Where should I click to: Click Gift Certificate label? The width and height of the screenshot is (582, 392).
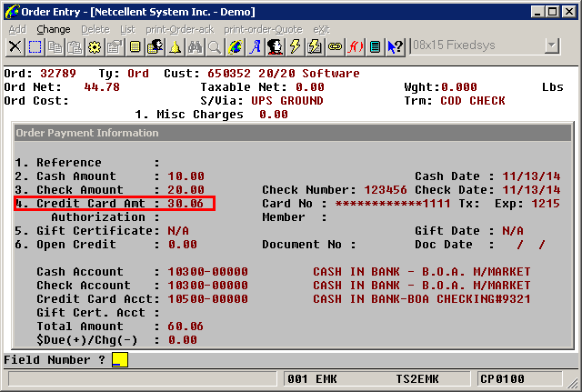pyautogui.click(x=95, y=231)
